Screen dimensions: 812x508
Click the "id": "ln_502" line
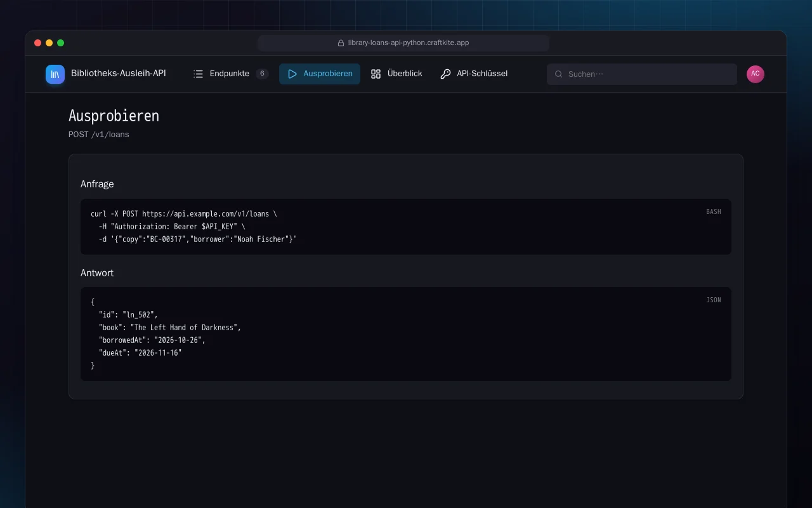[x=128, y=315]
